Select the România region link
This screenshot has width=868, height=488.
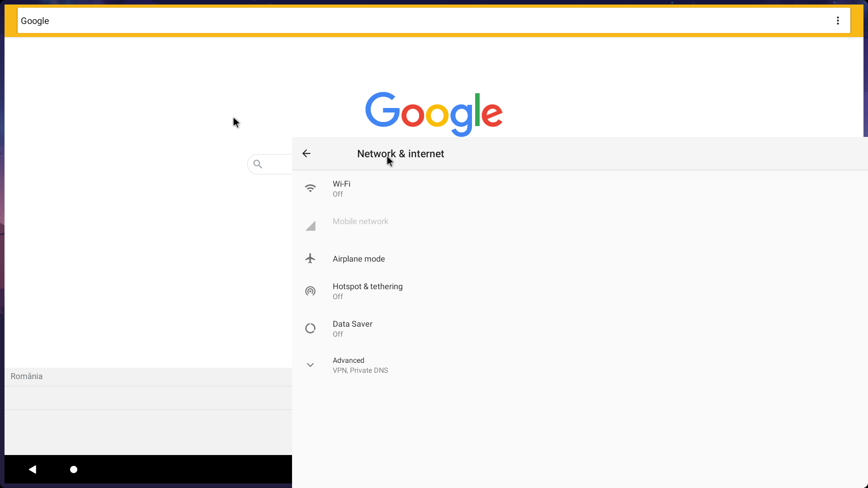click(26, 376)
